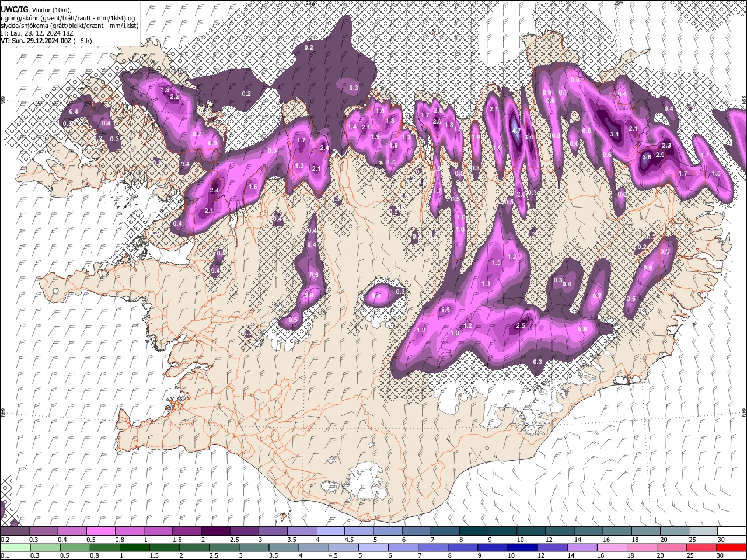Image resolution: width=747 pixels, height=560 pixels.
Task: Click the violet swatch labeled 12 in rain legend
Action: [x=553, y=547]
